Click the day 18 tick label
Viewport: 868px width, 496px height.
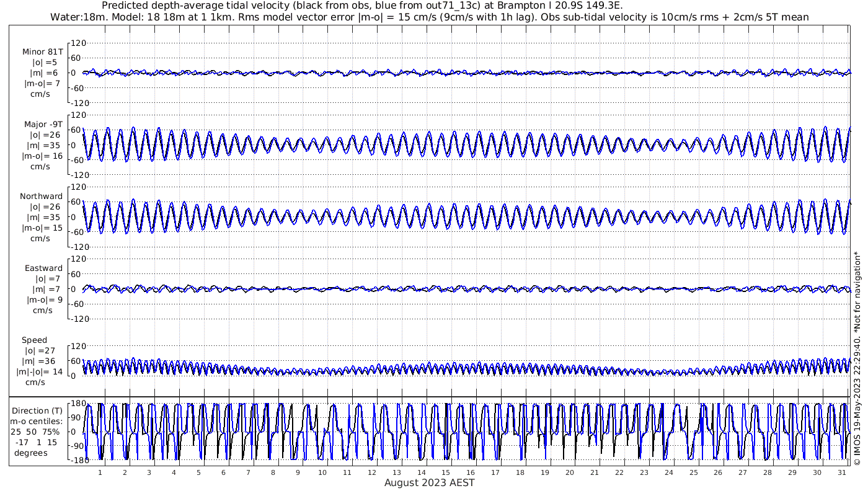(x=520, y=472)
